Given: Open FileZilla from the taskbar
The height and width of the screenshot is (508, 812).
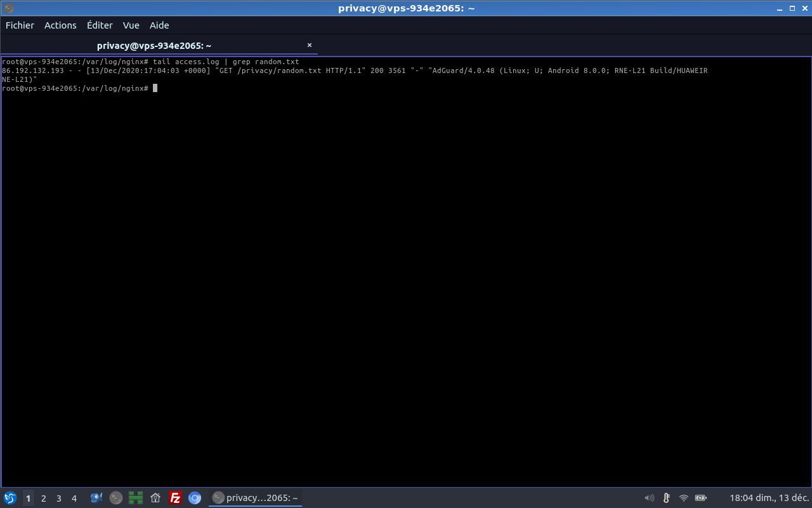Looking at the screenshot, I should pyautogui.click(x=175, y=498).
